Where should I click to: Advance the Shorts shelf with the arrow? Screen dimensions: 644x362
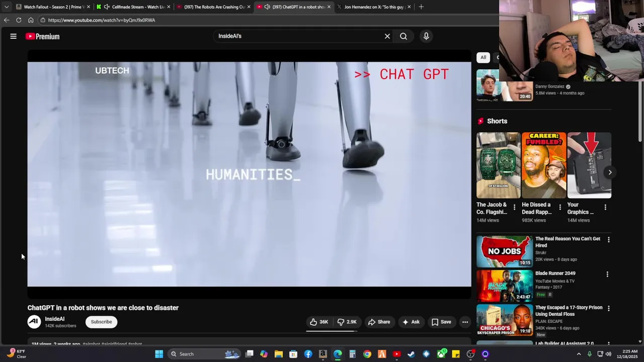[610, 172]
